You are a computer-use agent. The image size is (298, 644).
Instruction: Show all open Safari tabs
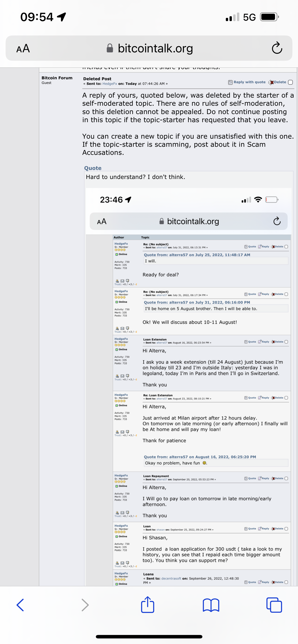point(274,605)
